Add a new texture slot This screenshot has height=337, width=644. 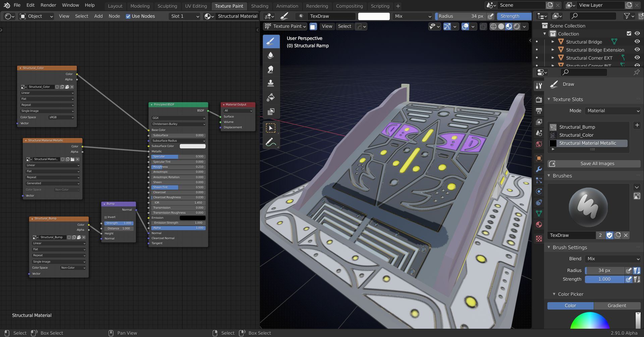(x=637, y=125)
